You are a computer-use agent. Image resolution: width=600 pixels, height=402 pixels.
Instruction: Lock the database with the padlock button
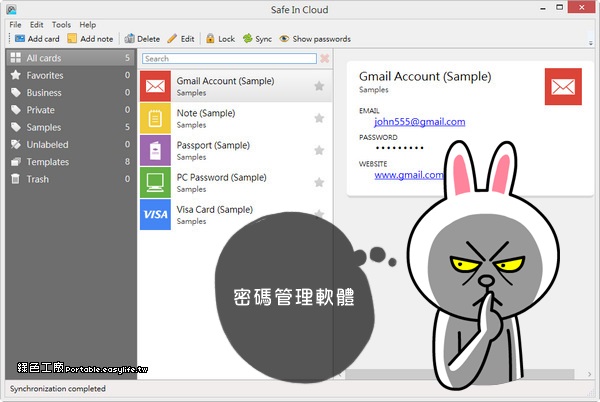(220, 39)
